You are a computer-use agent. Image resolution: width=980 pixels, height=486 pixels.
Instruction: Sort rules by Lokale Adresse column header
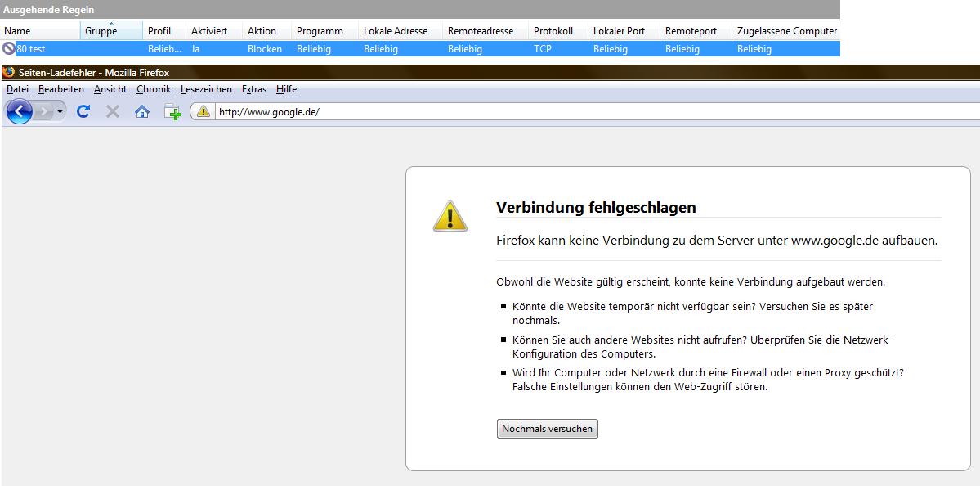pyautogui.click(x=401, y=30)
